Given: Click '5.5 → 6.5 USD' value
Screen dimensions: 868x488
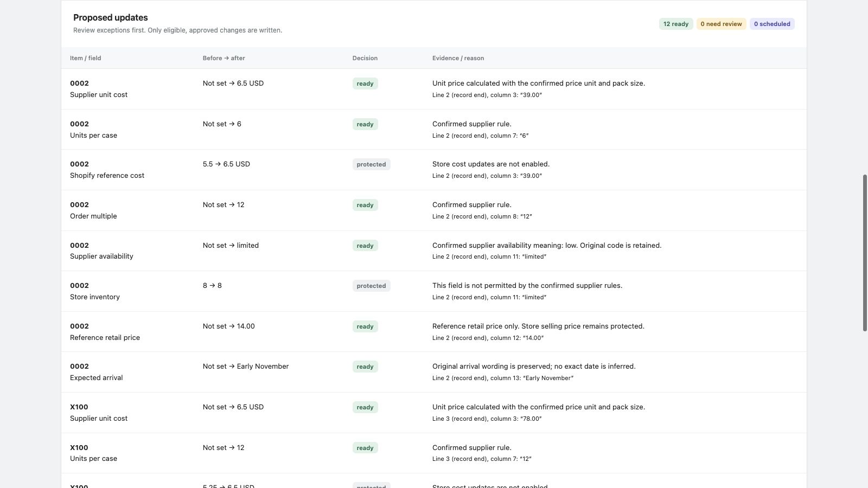Looking at the screenshot, I should click(x=226, y=164).
